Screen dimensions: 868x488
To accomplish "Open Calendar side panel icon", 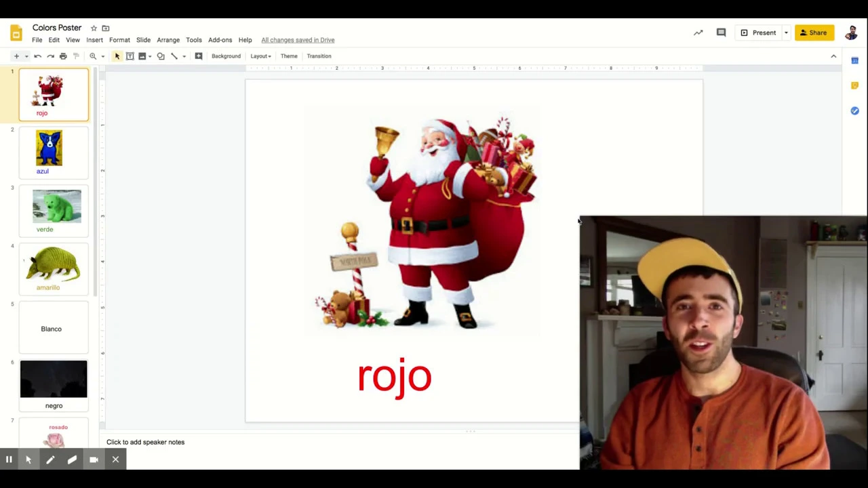I will click(855, 61).
